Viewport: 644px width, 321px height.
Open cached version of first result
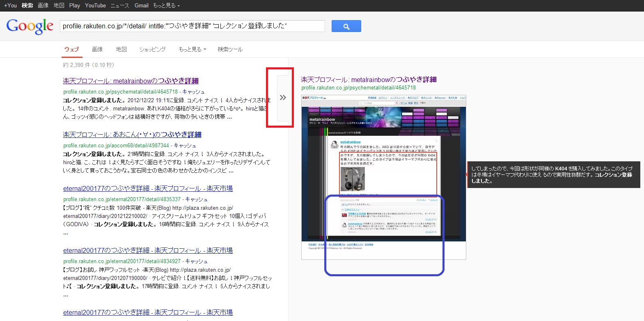(x=193, y=92)
